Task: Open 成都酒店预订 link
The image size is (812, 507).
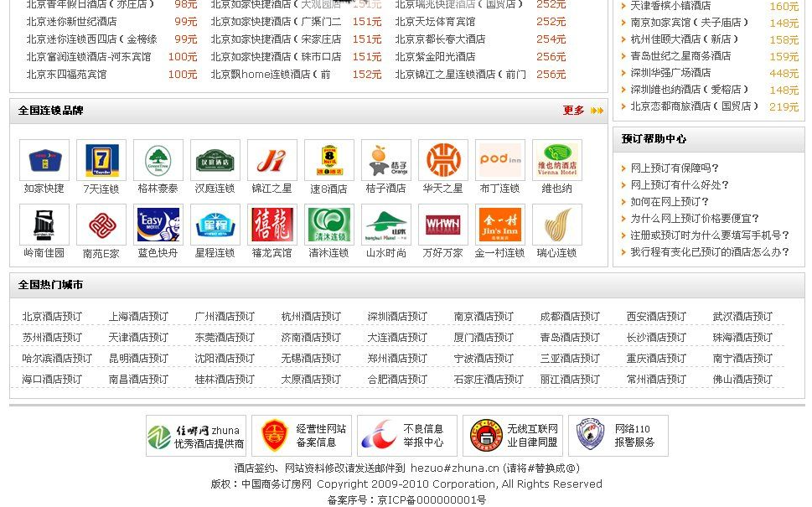Action: [570, 317]
